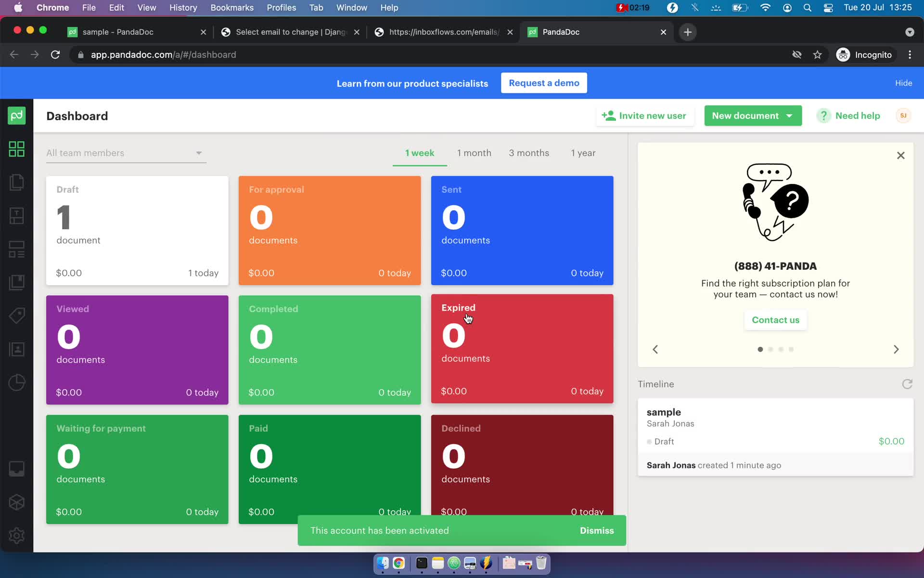
Task: Open the Bookmarks menu in the menu bar
Action: (232, 8)
